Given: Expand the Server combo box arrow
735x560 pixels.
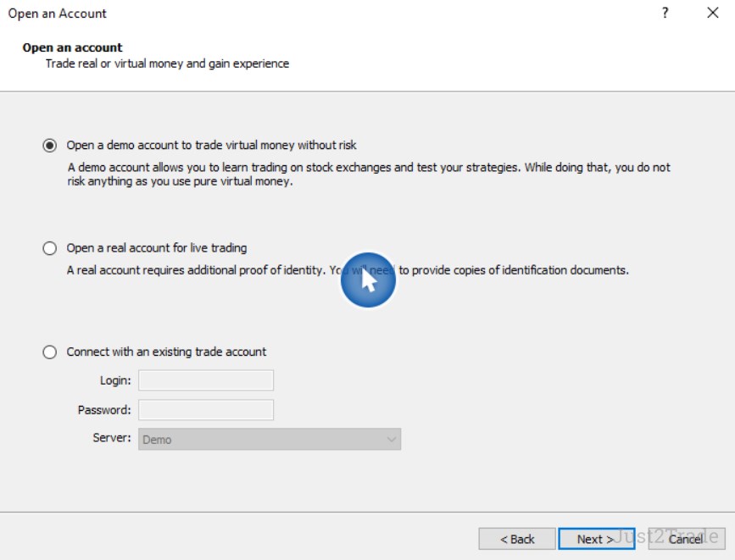Looking at the screenshot, I should 391,439.
